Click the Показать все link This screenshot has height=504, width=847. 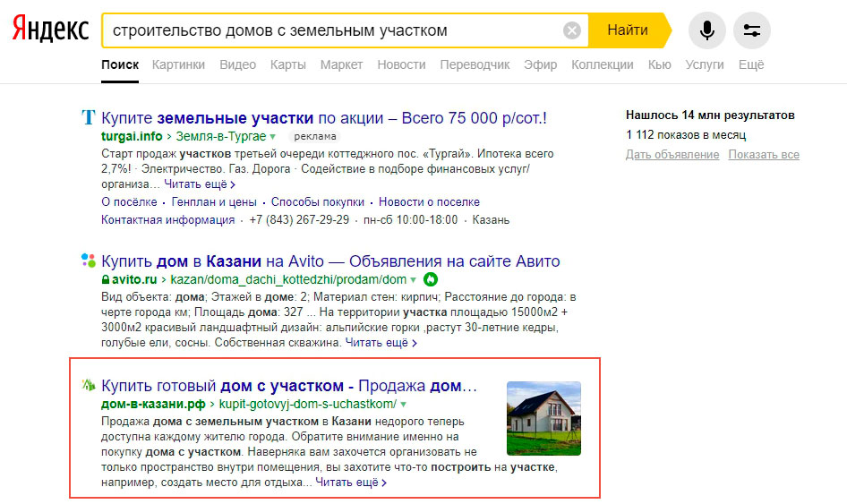click(x=764, y=155)
